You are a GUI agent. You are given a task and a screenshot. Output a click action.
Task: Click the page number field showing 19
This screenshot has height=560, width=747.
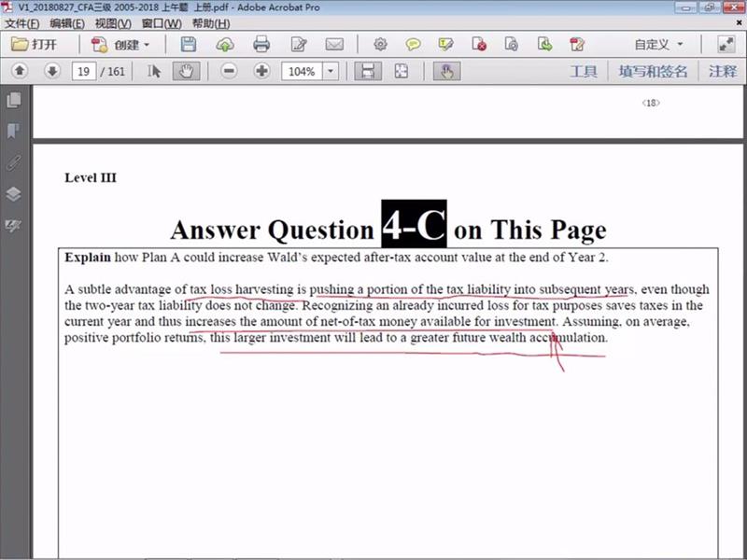coord(84,72)
